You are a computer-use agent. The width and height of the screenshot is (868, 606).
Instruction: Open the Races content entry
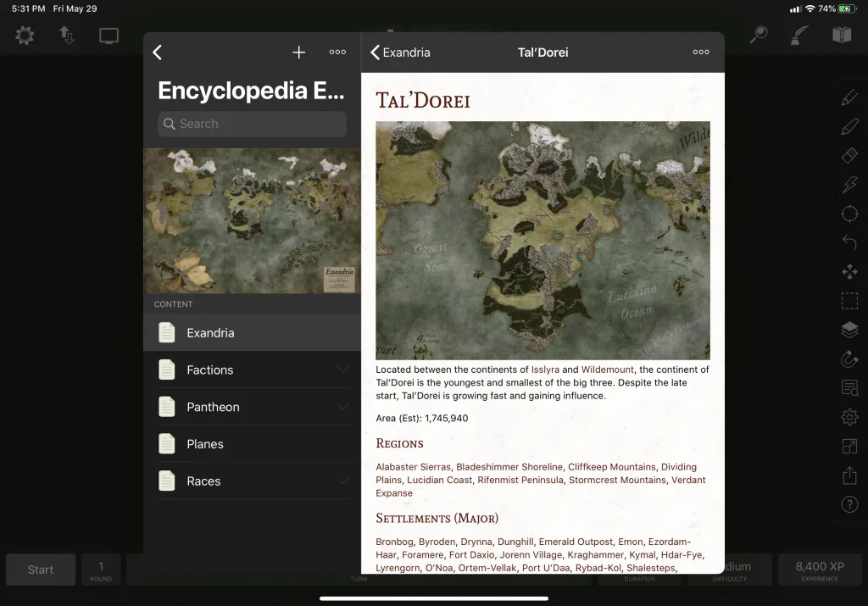(252, 481)
